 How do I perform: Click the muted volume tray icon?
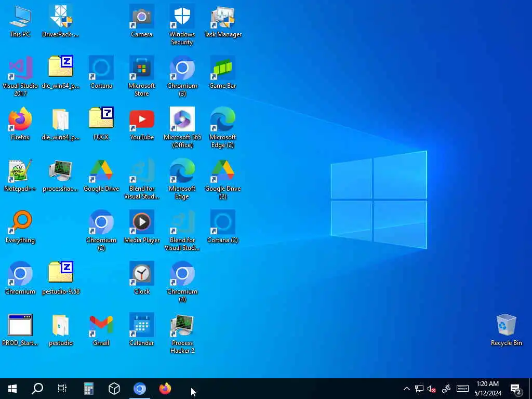(x=432, y=389)
